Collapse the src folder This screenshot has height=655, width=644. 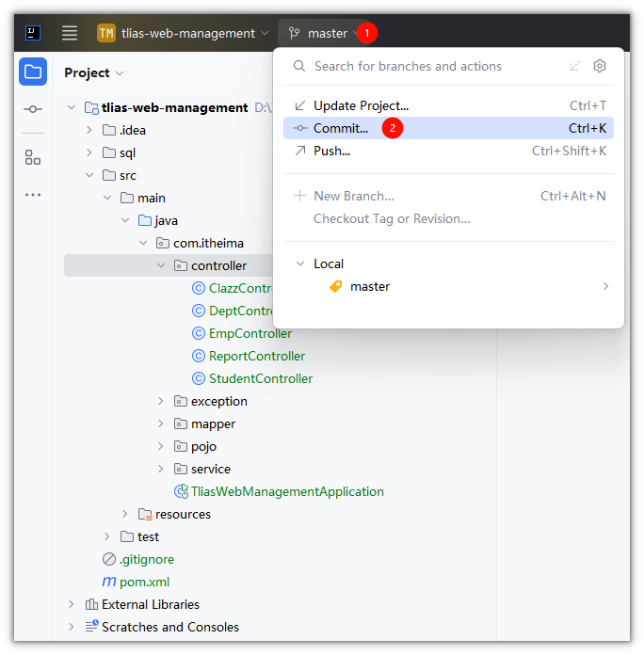coord(89,175)
